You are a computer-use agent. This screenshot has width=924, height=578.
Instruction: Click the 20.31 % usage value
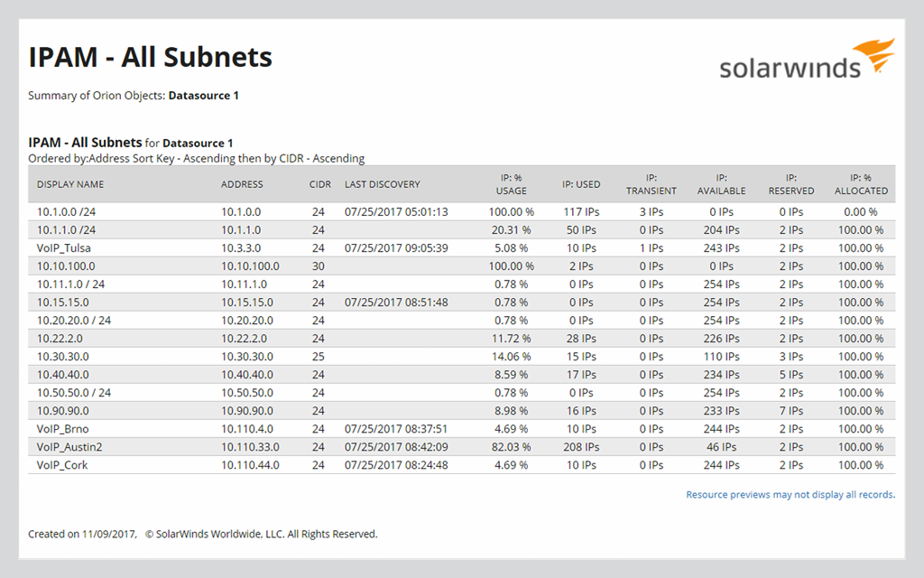(511, 230)
